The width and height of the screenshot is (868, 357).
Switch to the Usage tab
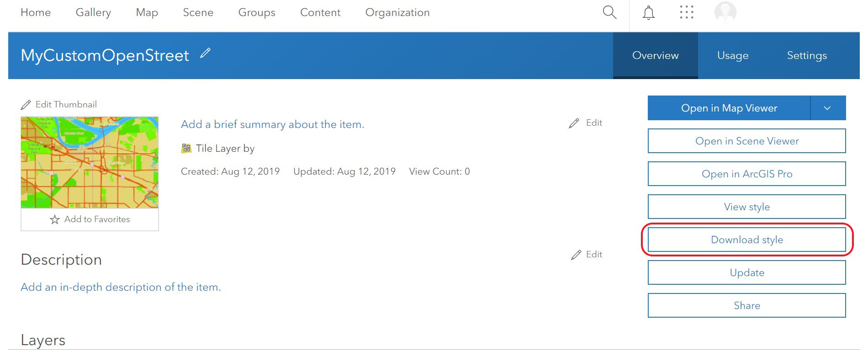click(733, 56)
